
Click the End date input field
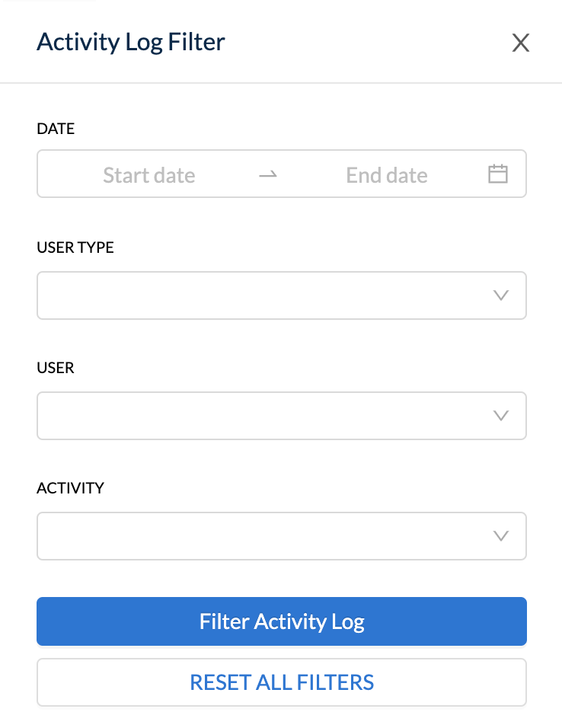coord(386,174)
